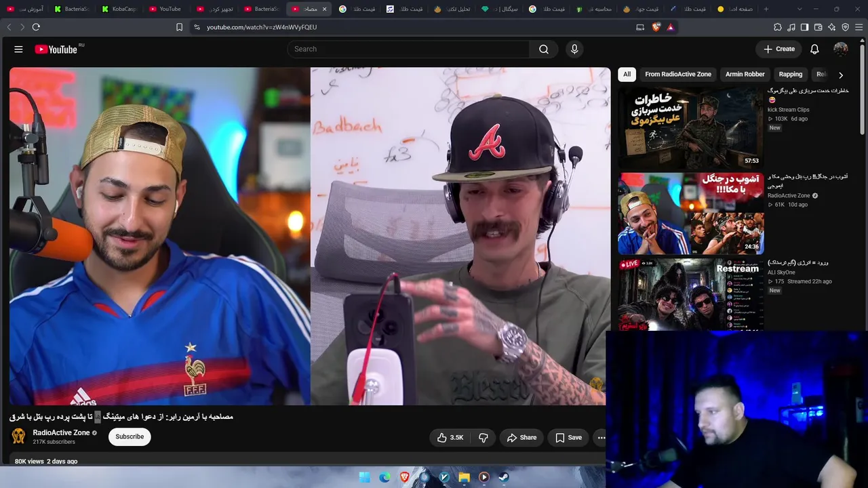The image size is (868, 488).
Task: Select the Rapping filter chip
Action: coord(791,75)
